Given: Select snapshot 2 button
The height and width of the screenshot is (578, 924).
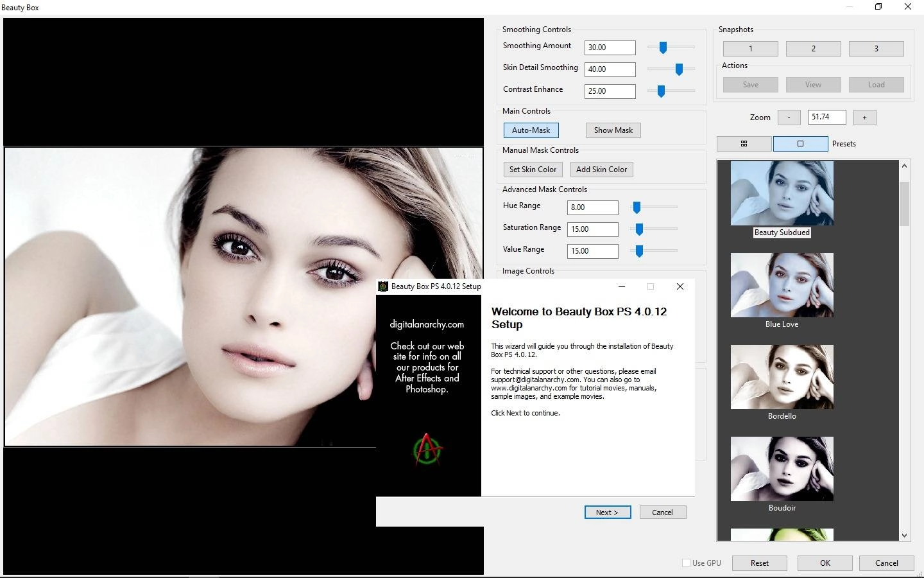Looking at the screenshot, I should [813, 49].
